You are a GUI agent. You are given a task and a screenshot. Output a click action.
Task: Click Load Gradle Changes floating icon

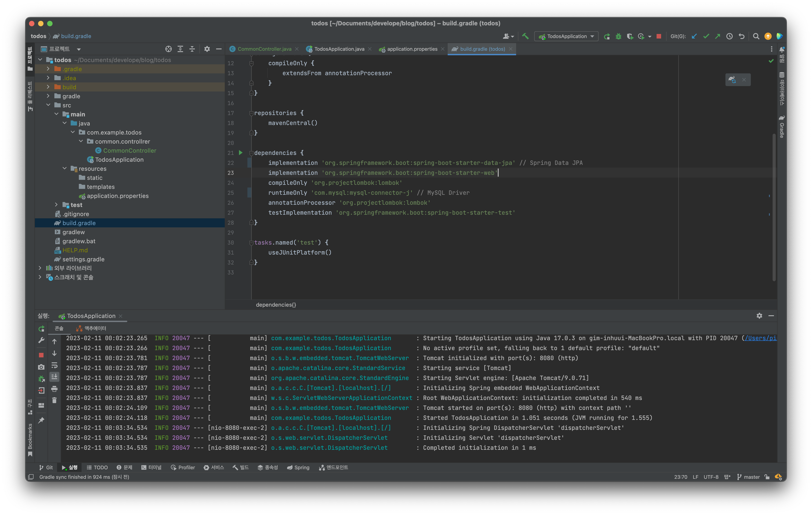pos(732,80)
